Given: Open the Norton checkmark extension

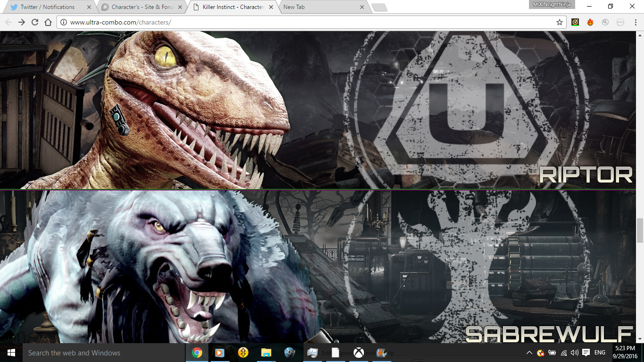Looking at the screenshot, I should [575, 22].
